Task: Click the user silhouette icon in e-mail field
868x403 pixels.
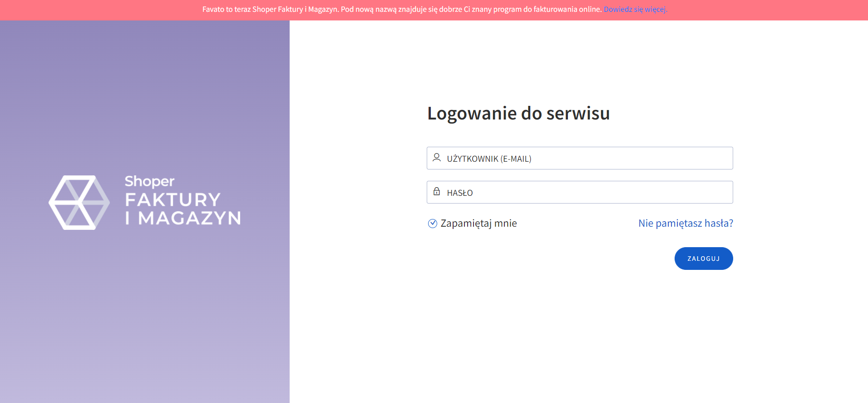Action: point(436,158)
